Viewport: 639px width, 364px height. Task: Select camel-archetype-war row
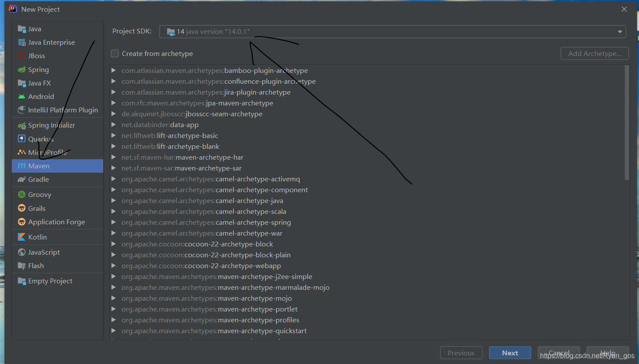click(367, 233)
